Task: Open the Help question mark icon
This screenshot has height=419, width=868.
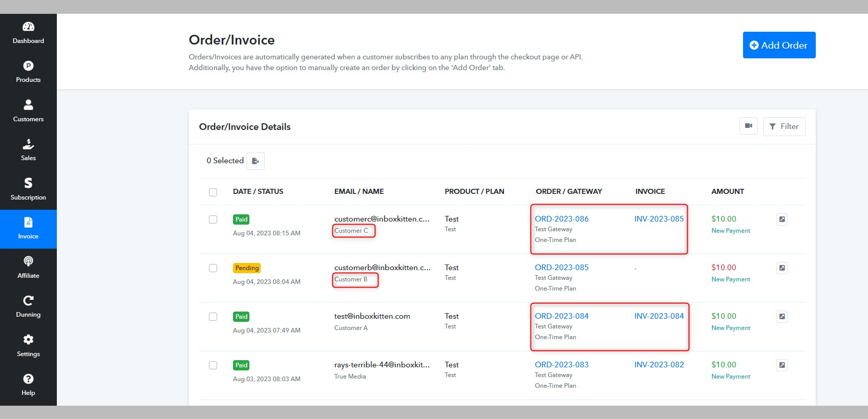Action: tap(28, 379)
